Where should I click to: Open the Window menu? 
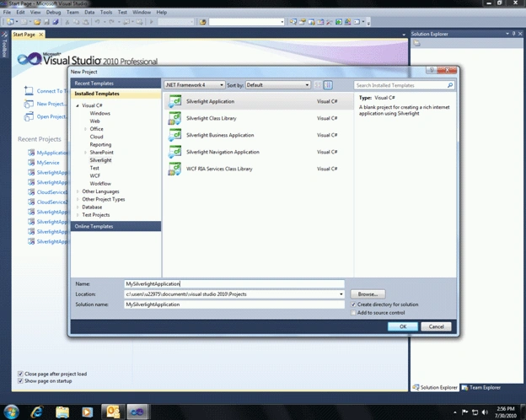click(x=142, y=12)
